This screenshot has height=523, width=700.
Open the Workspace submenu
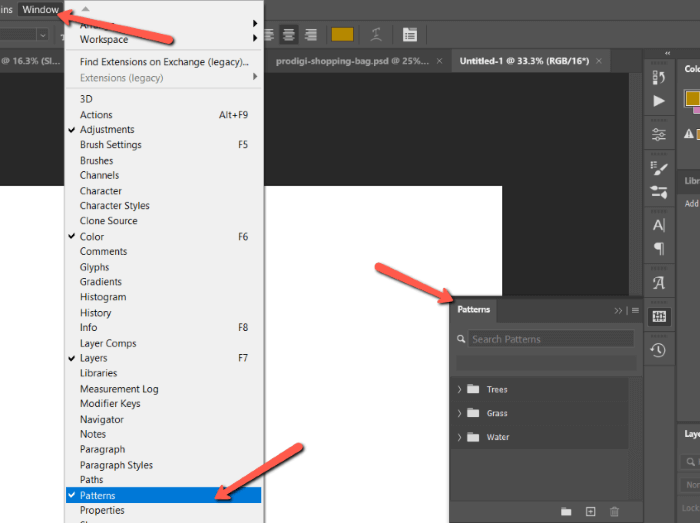point(104,39)
